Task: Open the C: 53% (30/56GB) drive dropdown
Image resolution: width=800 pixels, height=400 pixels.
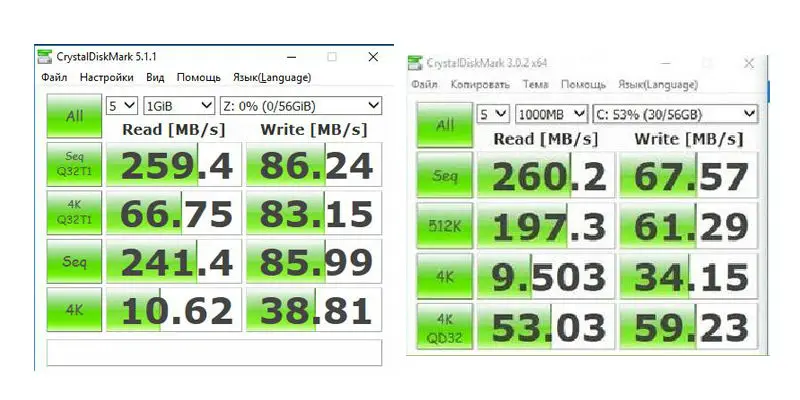Action: click(675, 114)
